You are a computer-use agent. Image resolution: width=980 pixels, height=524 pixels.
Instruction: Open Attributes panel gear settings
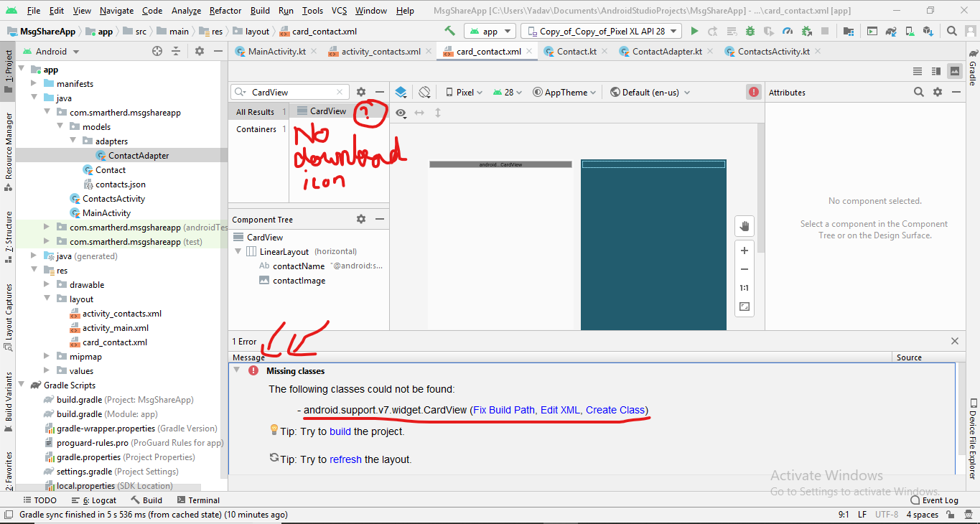(x=938, y=92)
